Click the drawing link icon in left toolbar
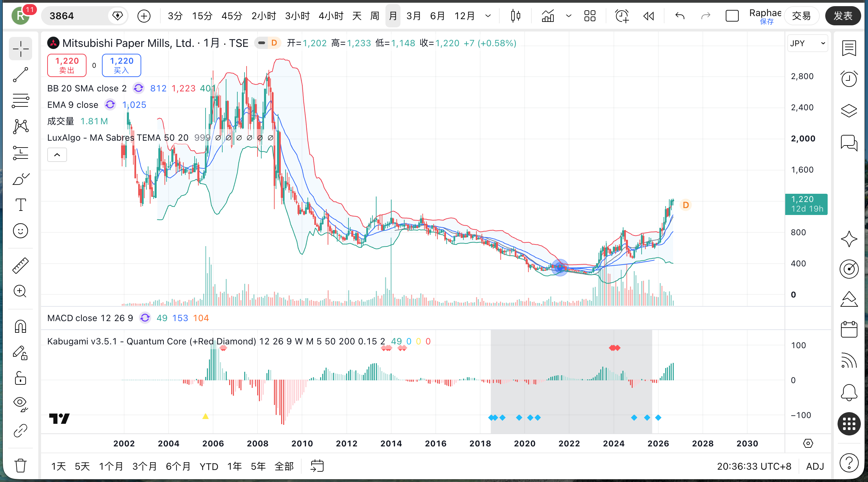The width and height of the screenshot is (868, 482). [21, 431]
